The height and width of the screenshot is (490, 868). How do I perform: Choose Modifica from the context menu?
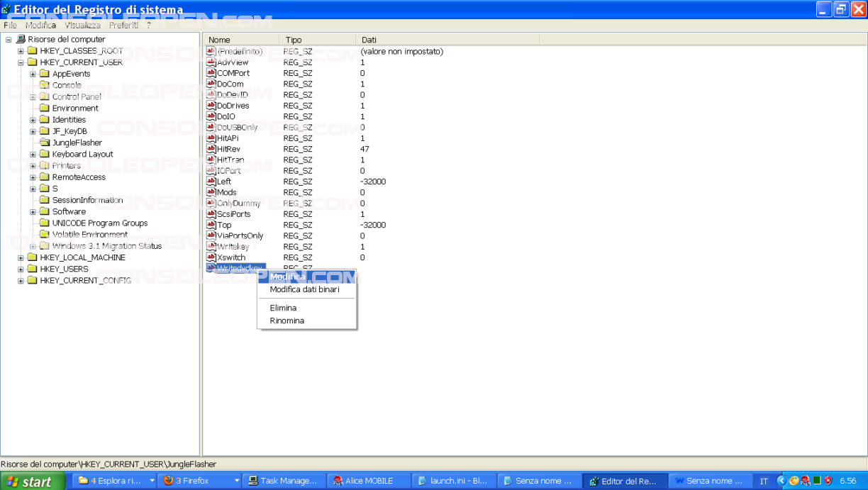[287, 277]
